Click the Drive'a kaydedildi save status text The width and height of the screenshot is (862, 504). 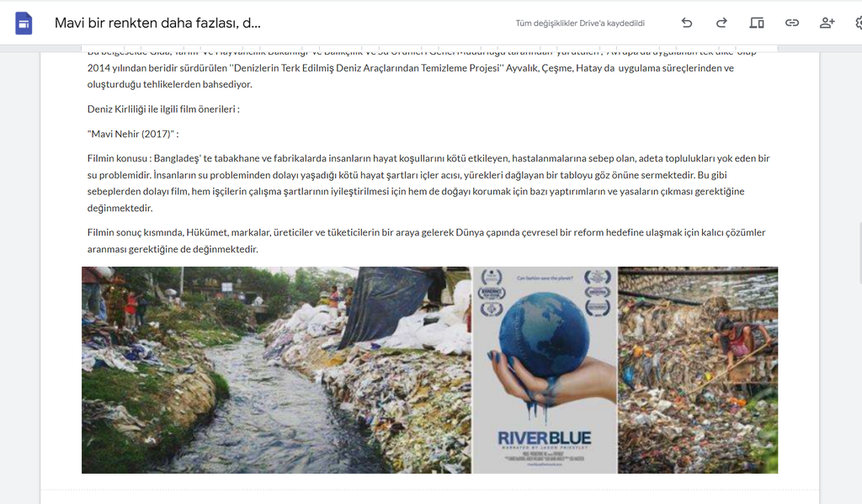[580, 23]
